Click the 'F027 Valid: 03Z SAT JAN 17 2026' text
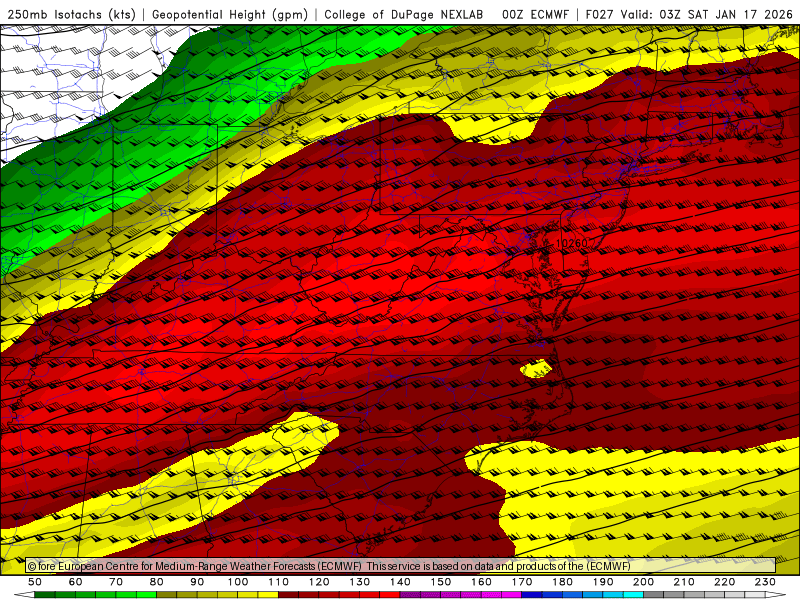800x600 pixels. [689, 15]
